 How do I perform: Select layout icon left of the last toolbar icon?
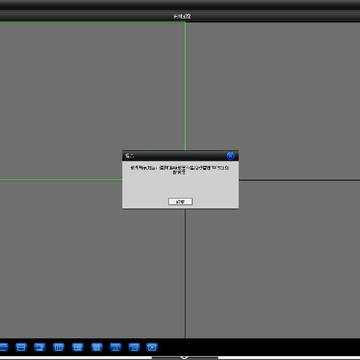[x=134, y=347]
